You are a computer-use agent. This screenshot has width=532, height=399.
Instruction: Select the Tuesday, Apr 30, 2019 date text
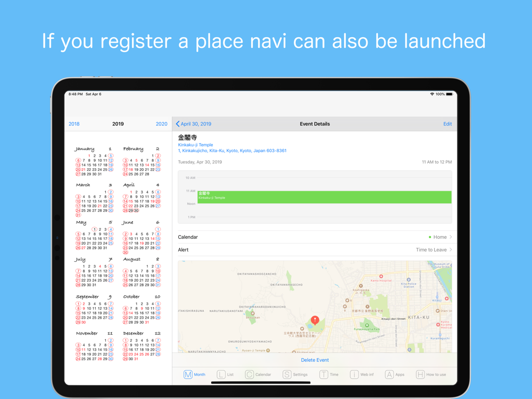[x=200, y=162]
